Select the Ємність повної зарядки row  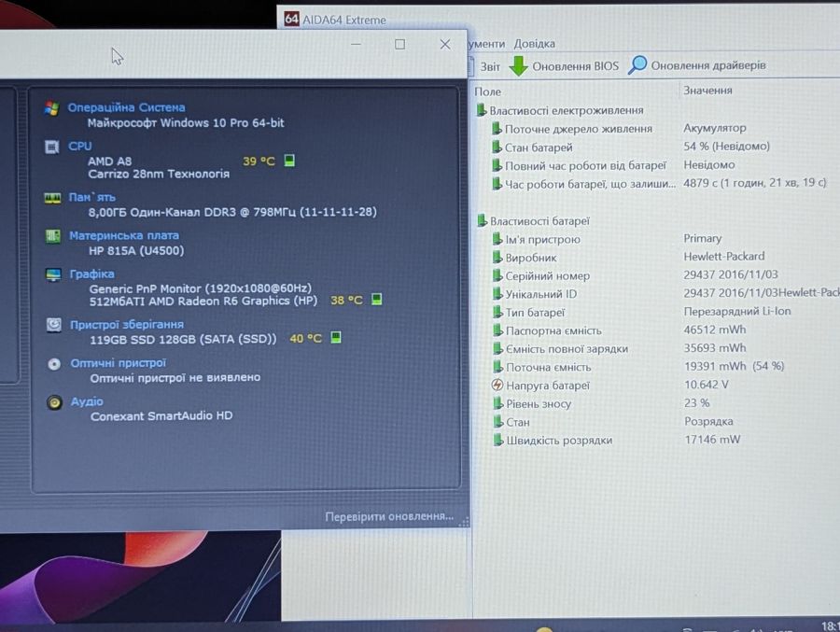[x=620, y=348]
